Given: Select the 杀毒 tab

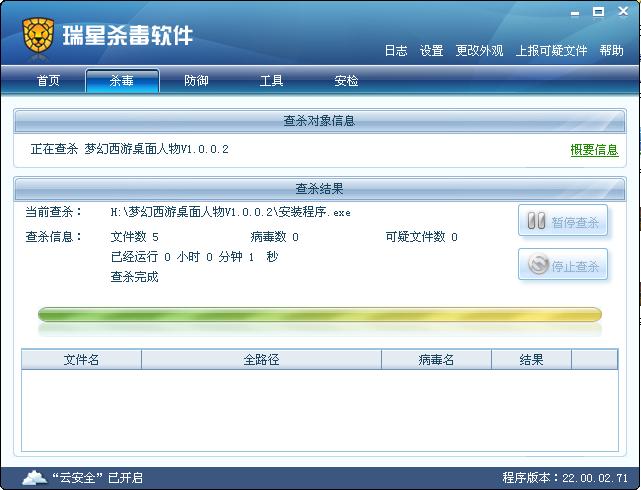Looking at the screenshot, I should [122, 81].
